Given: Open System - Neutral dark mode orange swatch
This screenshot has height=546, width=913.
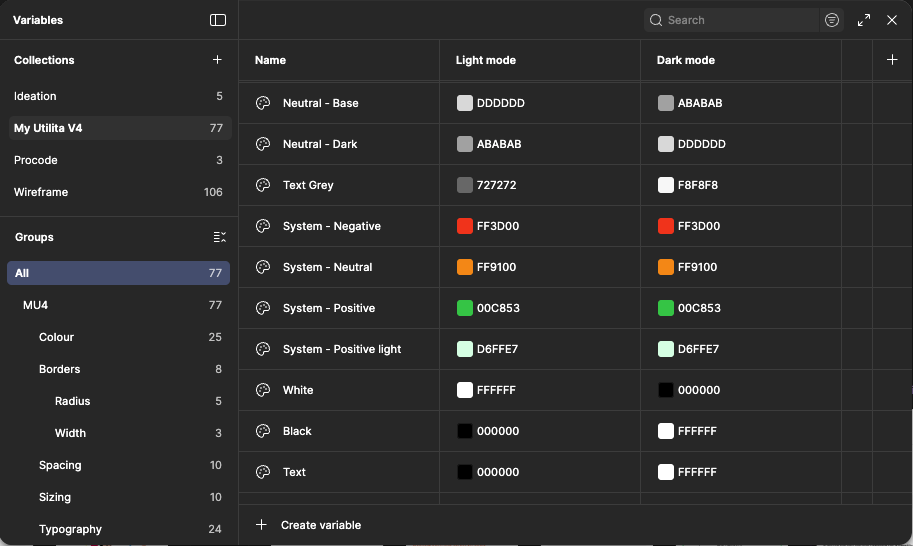Looking at the screenshot, I should click(x=666, y=267).
